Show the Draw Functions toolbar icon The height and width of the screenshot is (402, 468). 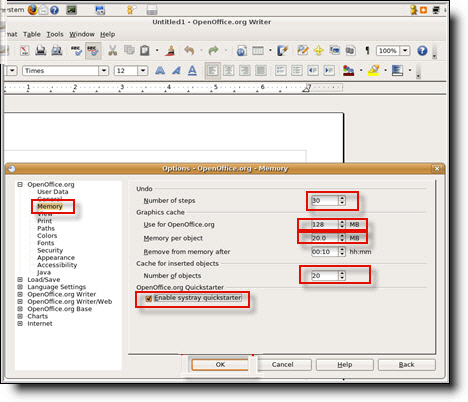tap(282, 51)
